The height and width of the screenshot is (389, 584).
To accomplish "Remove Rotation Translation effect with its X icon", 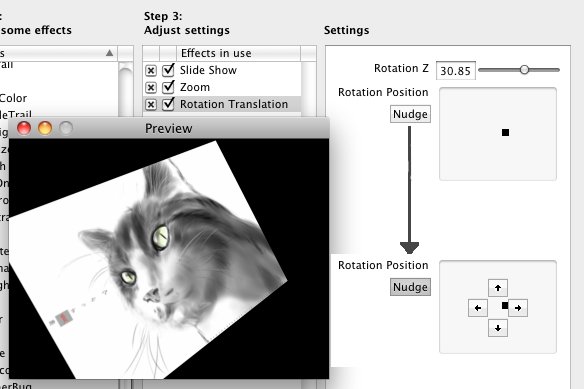I will click(151, 105).
